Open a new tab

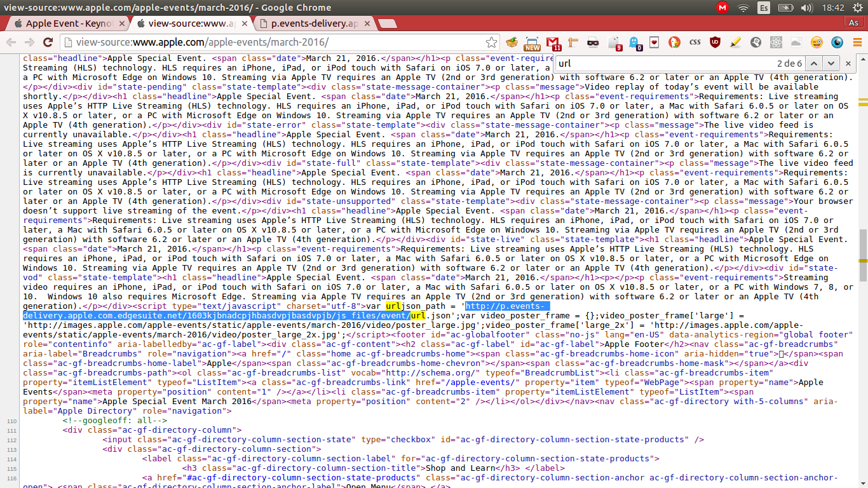pos(389,24)
